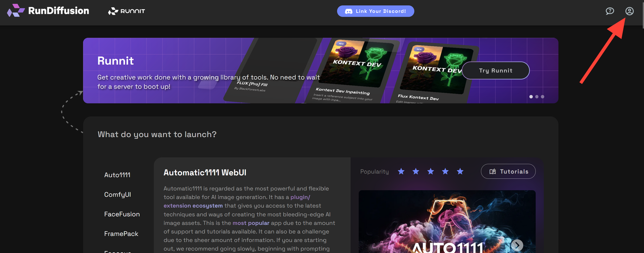Click the Try Runnit button
Viewport: 644px width, 253px height.
[x=496, y=70]
